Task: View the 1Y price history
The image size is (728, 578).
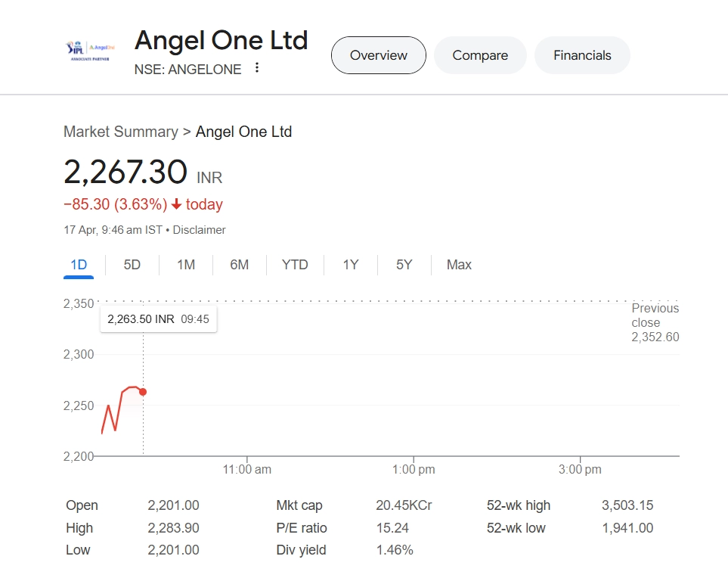Action: click(x=351, y=265)
